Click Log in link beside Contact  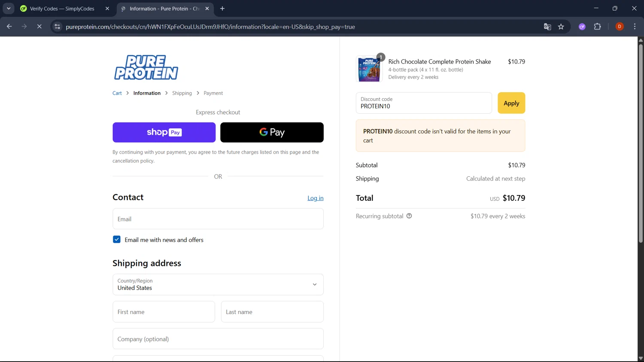316,198
